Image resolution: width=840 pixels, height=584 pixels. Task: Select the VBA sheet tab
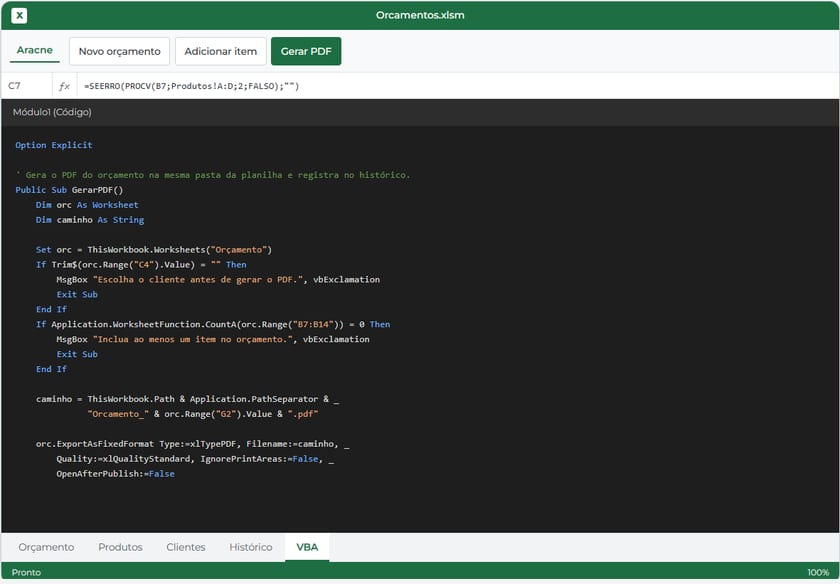[307, 547]
